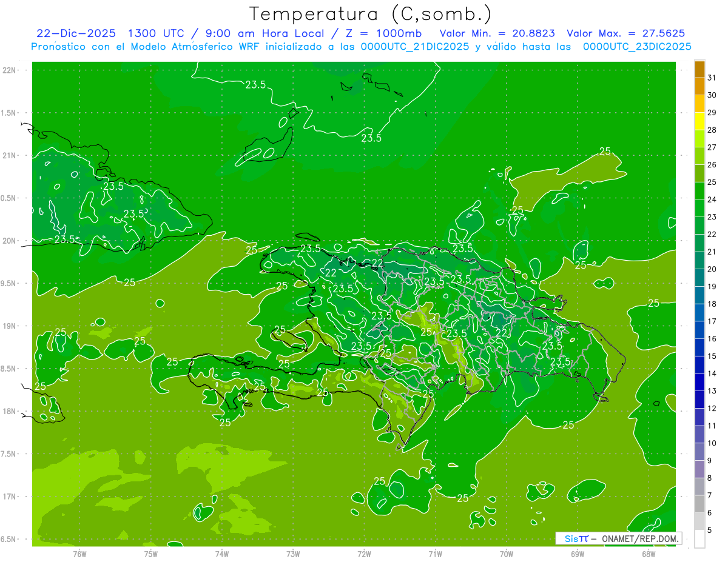The image size is (728, 562).
Task: Click the '1300 UTC' time text
Action: coord(157,34)
